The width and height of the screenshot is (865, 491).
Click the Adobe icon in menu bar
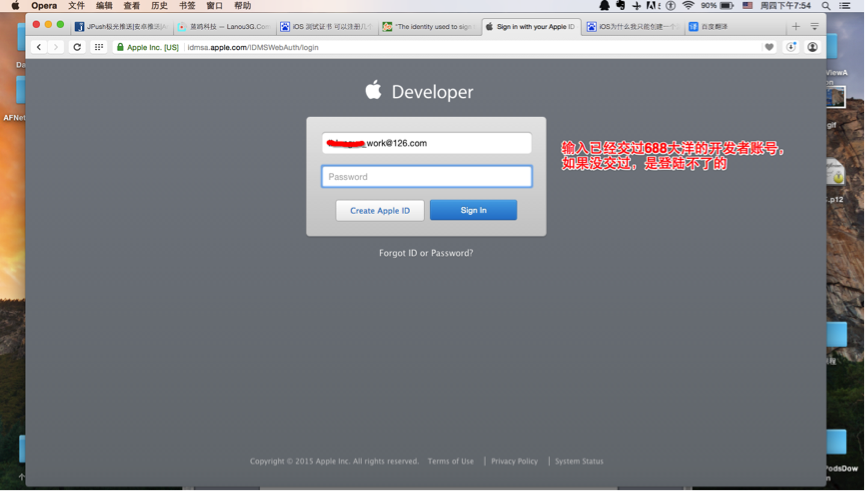653,6
